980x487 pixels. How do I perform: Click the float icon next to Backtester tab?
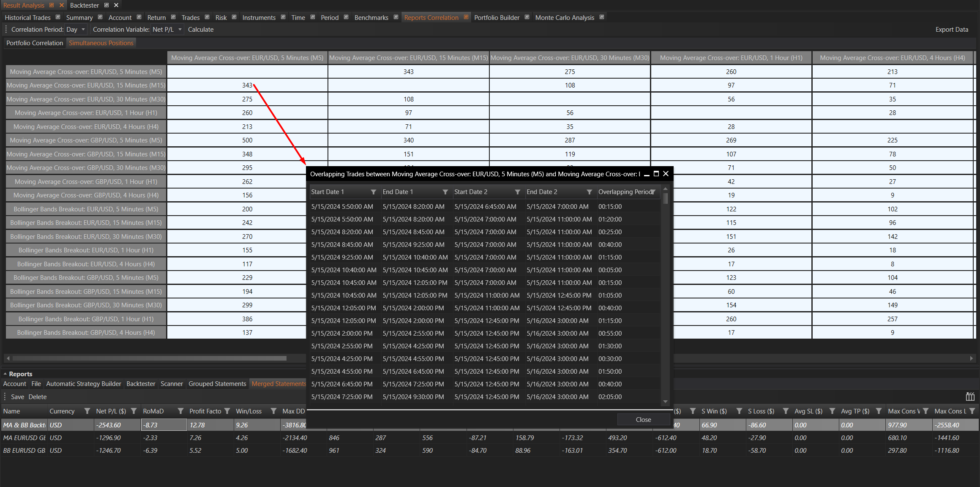(106, 5)
